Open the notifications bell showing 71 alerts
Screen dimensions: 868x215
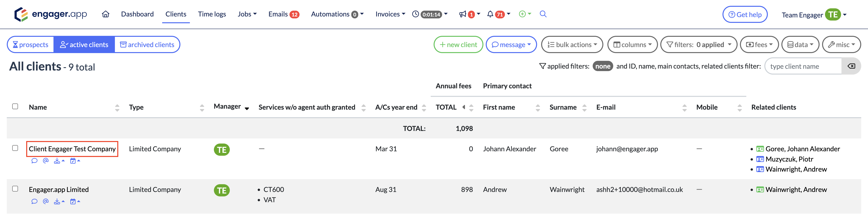[x=491, y=14]
